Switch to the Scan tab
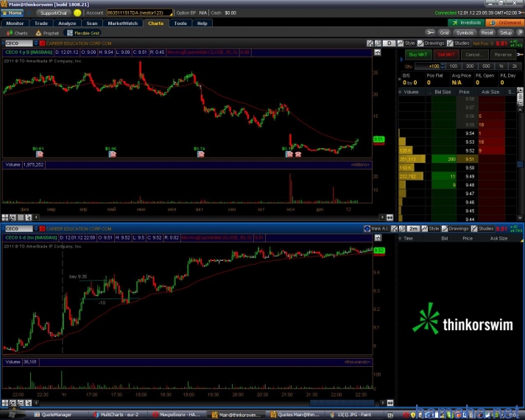525x420 pixels. point(92,23)
